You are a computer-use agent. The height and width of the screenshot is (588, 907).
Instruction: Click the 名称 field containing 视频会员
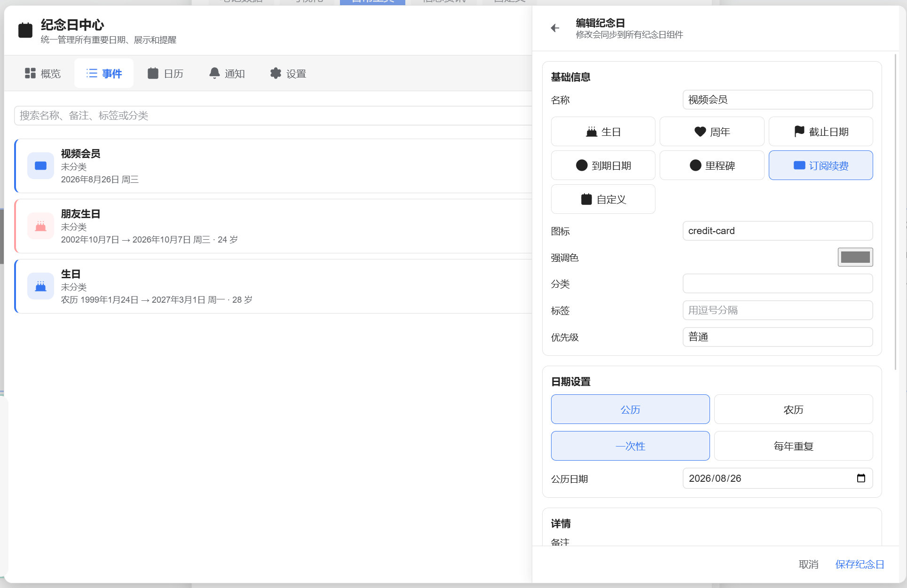(778, 100)
